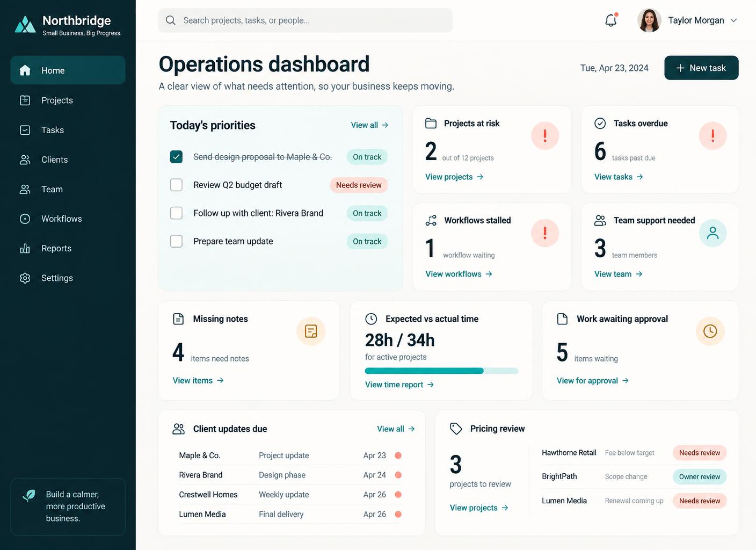Click the Workflows stalled alert icon
The image size is (756, 550).
pos(545,233)
